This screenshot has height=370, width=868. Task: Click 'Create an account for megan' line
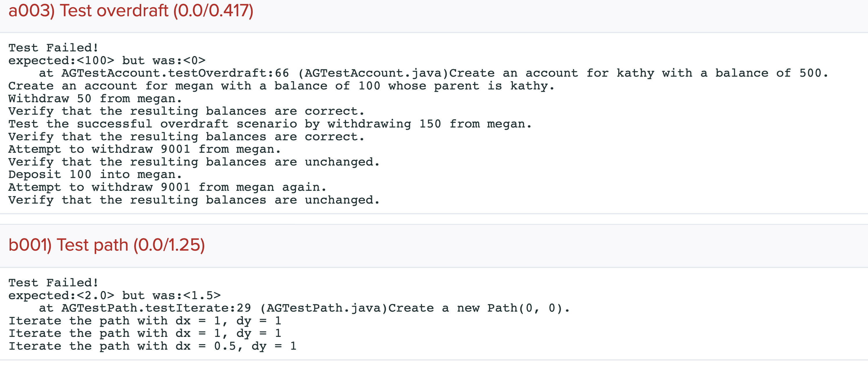(x=281, y=86)
